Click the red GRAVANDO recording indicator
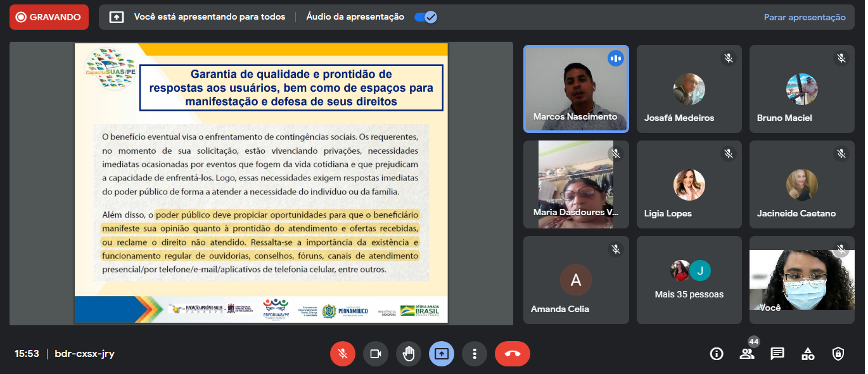The height and width of the screenshot is (374, 868). 49,17
